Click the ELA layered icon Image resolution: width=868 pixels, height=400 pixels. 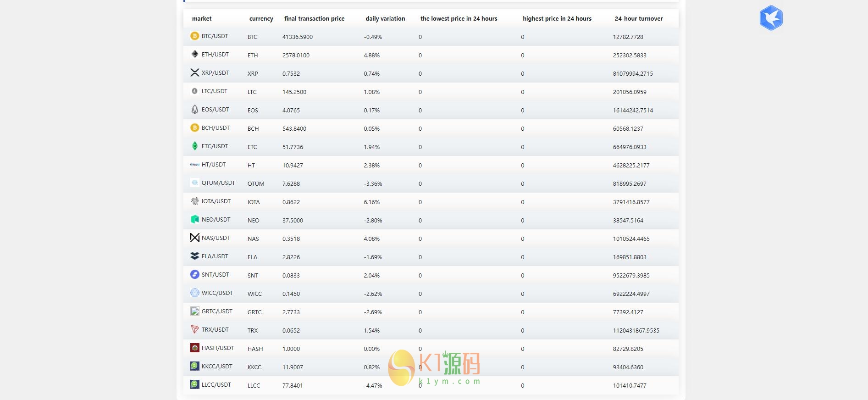click(194, 256)
